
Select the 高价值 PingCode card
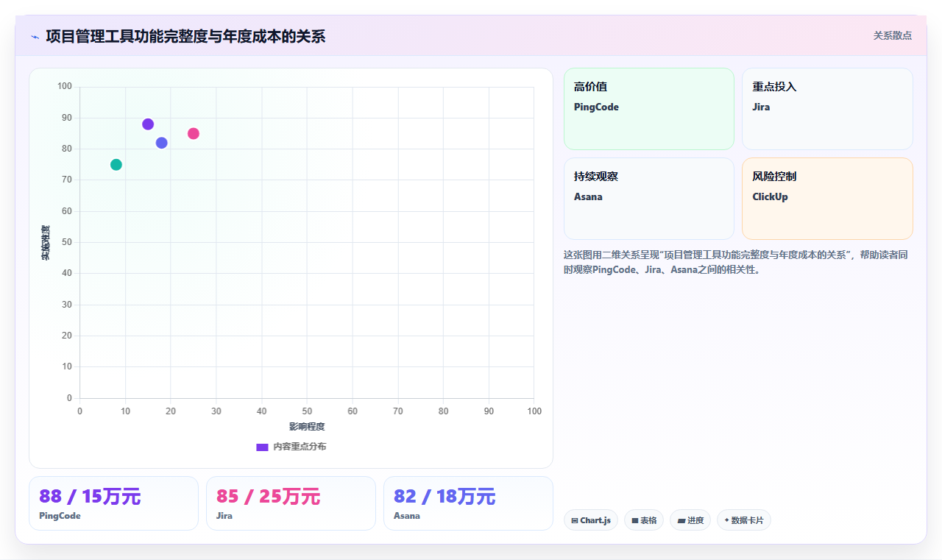pyautogui.click(x=649, y=109)
